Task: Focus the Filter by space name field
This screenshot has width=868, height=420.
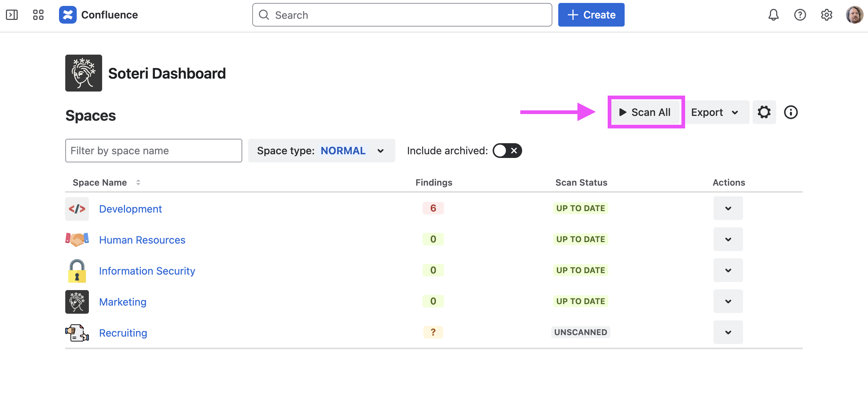Action: coord(153,151)
